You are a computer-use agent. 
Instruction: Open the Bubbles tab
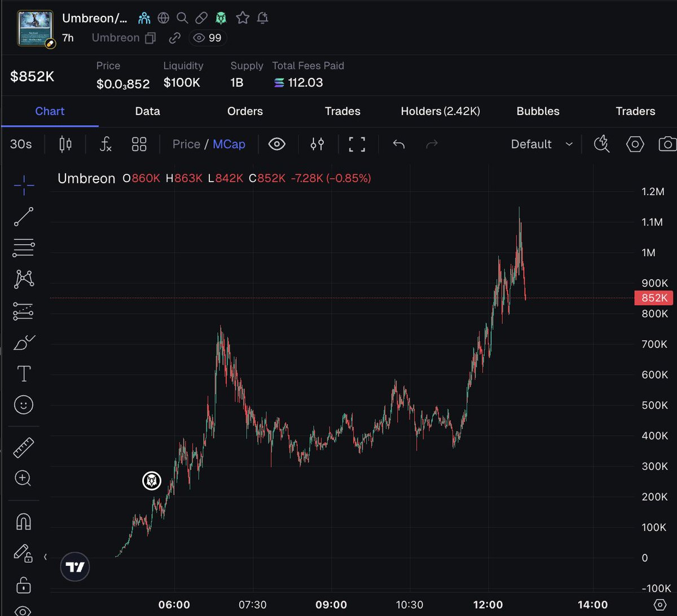pos(538,111)
